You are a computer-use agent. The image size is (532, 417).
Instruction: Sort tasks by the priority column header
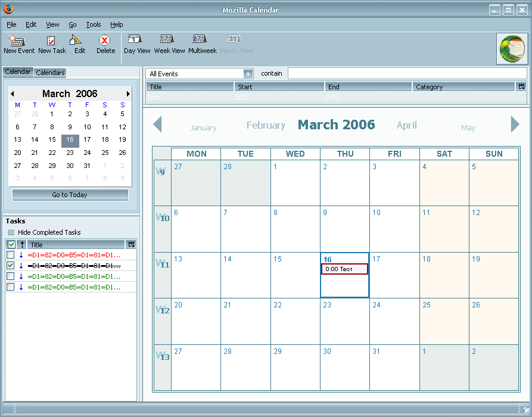[22, 244]
